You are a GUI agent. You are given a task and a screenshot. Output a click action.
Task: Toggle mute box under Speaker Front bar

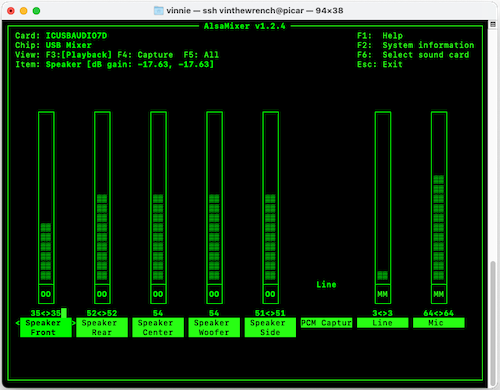coord(46,294)
